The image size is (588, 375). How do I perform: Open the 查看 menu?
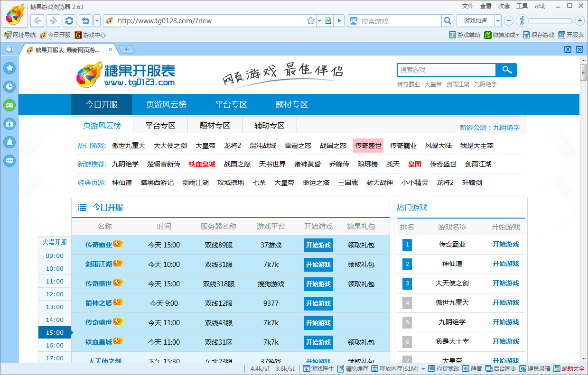click(x=486, y=6)
